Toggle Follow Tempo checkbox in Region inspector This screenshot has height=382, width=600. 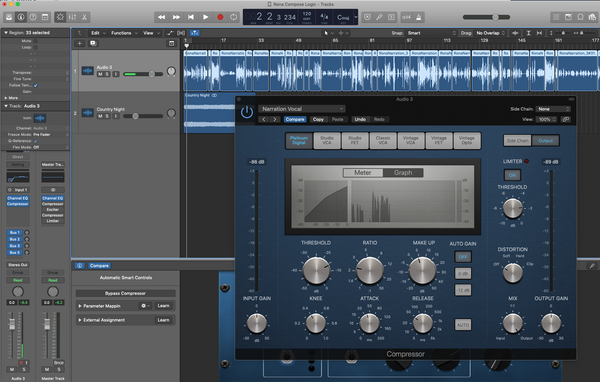36,85
